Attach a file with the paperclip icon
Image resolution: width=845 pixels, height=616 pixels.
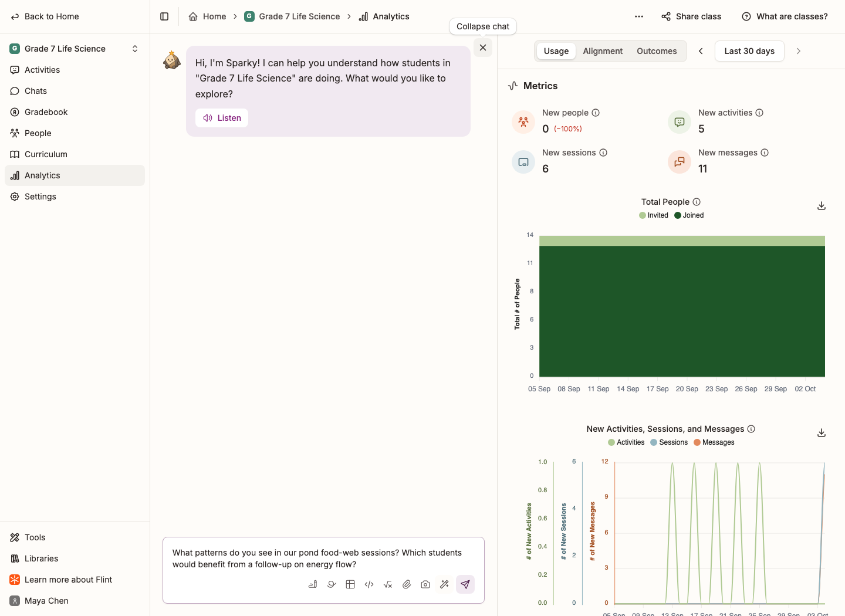click(x=407, y=584)
